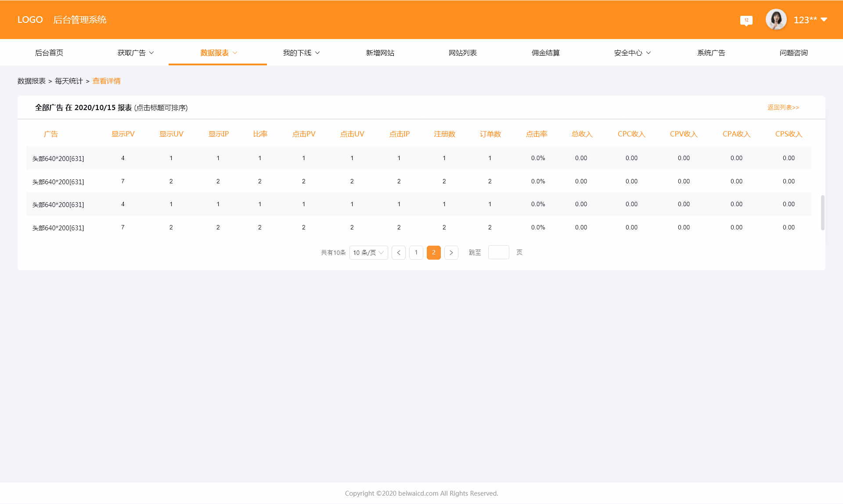Open the message notification icon
843x504 pixels.
click(746, 20)
